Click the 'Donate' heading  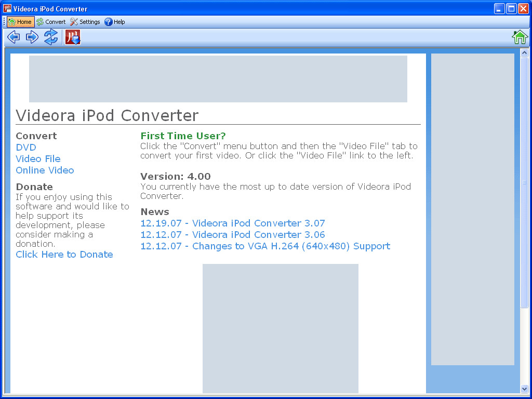tap(34, 187)
